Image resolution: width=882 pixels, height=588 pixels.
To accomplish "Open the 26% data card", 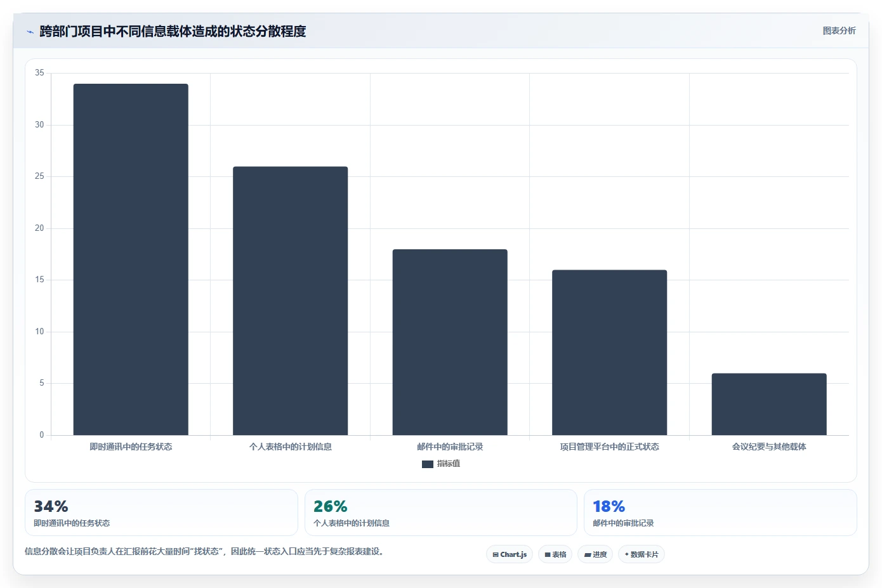I will [x=441, y=513].
